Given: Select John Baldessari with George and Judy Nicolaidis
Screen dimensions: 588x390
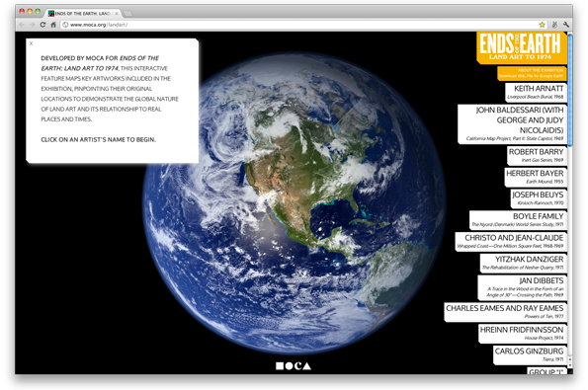Looking at the screenshot, I should (512, 124).
